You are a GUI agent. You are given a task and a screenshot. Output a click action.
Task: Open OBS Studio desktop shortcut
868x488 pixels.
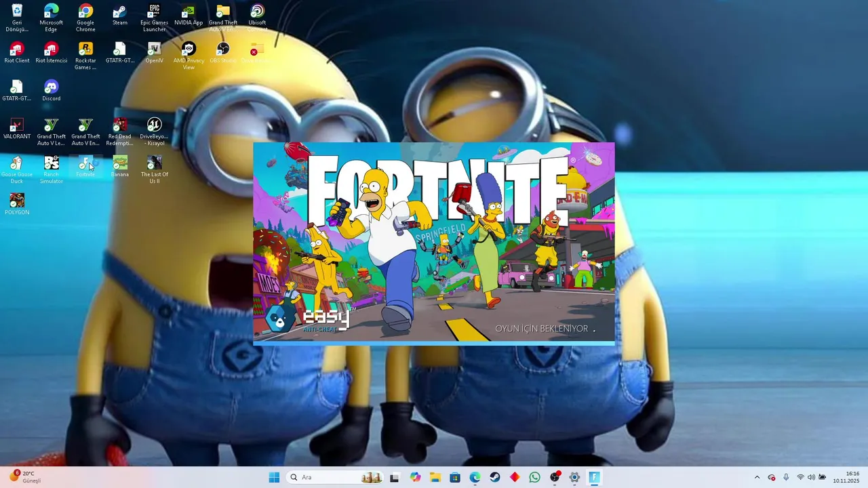(223, 53)
